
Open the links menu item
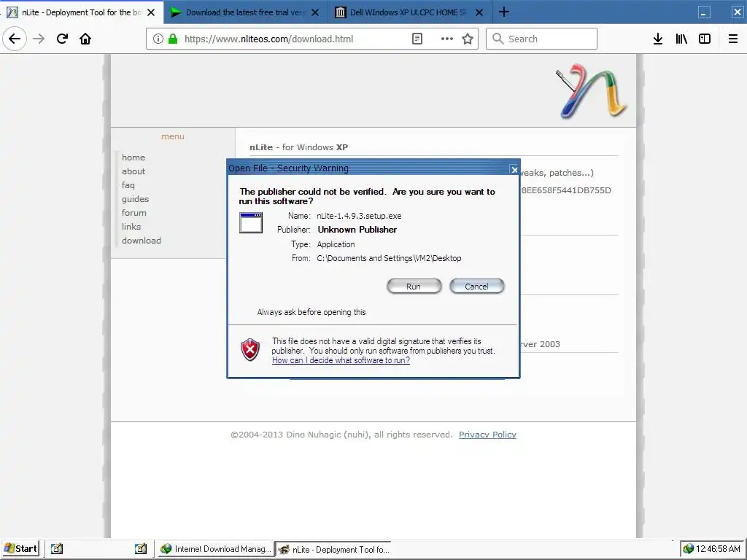click(131, 227)
